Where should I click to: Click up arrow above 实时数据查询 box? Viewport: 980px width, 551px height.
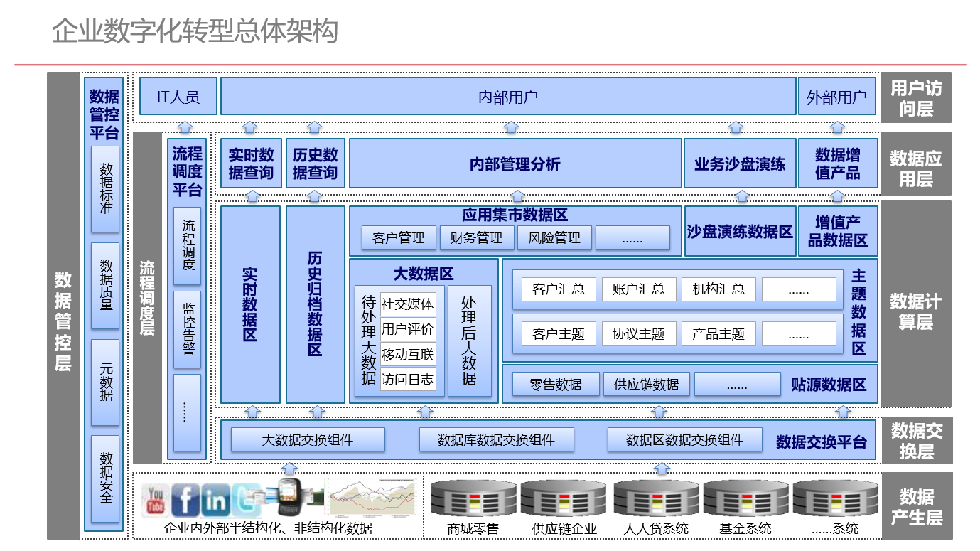point(249,127)
